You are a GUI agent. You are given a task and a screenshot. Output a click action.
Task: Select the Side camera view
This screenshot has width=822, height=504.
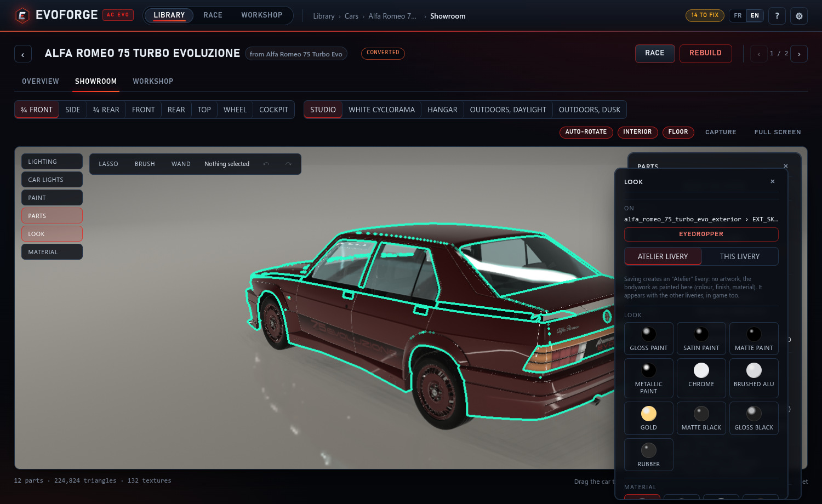point(73,110)
